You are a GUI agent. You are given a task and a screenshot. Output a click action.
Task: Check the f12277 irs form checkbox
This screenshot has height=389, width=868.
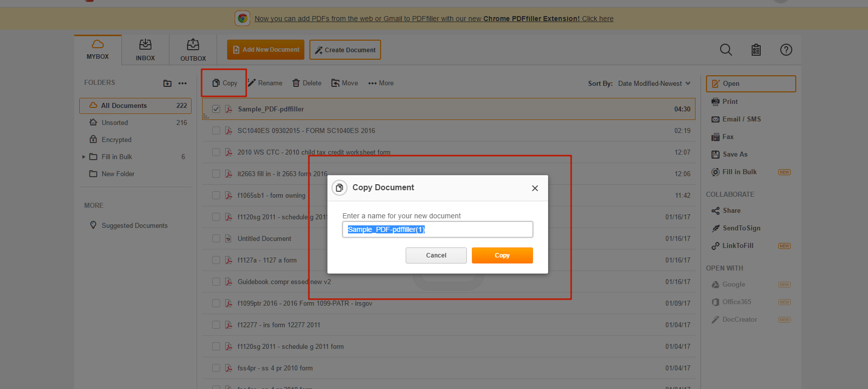[x=216, y=325]
